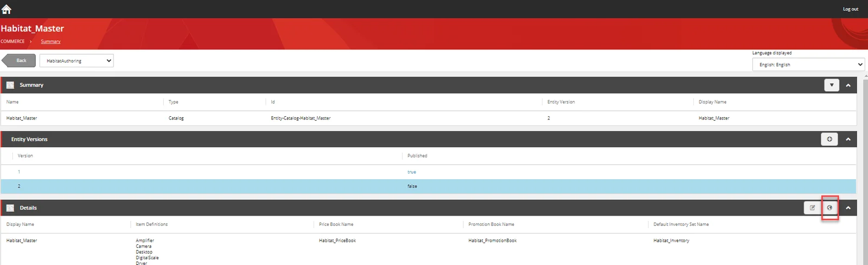Click the Habitat_Master page title
This screenshot has height=265, width=868.
33,28
